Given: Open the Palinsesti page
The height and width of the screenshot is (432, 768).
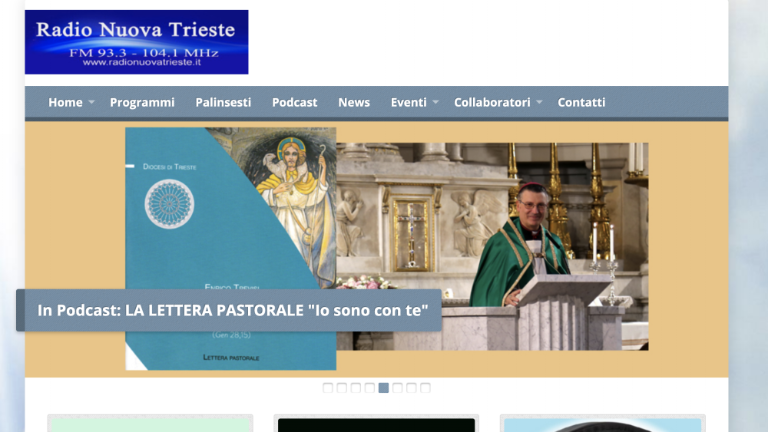Looking at the screenshot, I should [x=223, y=102].
